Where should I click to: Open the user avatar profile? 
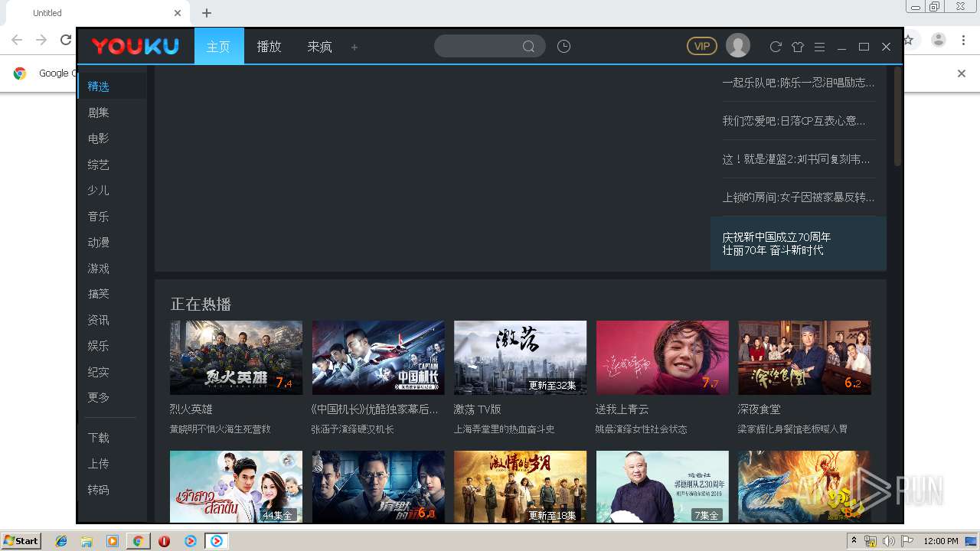(738, 46)
